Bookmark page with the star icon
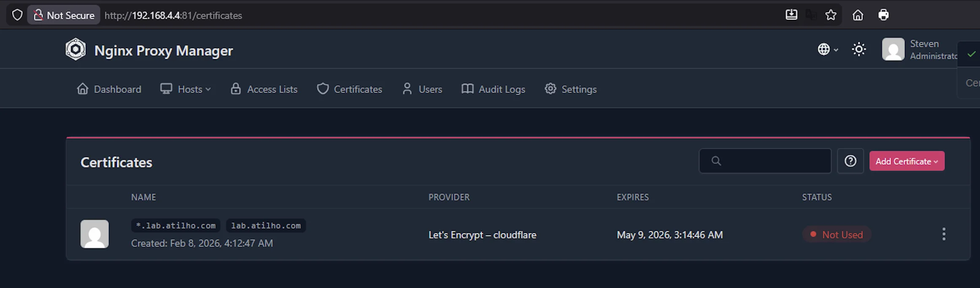Viewport: 980px width, 288px height. pos(831,15)
